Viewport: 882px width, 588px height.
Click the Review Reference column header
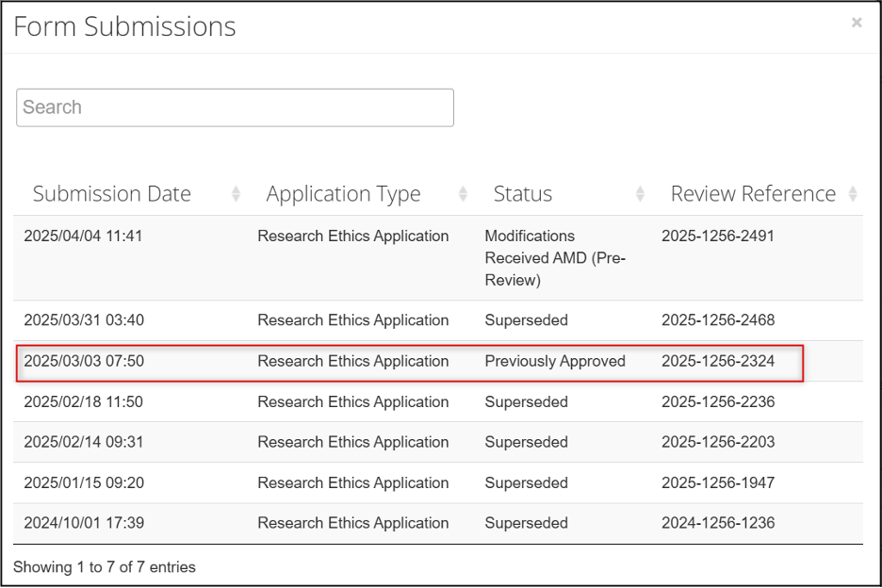click(x=753, y=194)
